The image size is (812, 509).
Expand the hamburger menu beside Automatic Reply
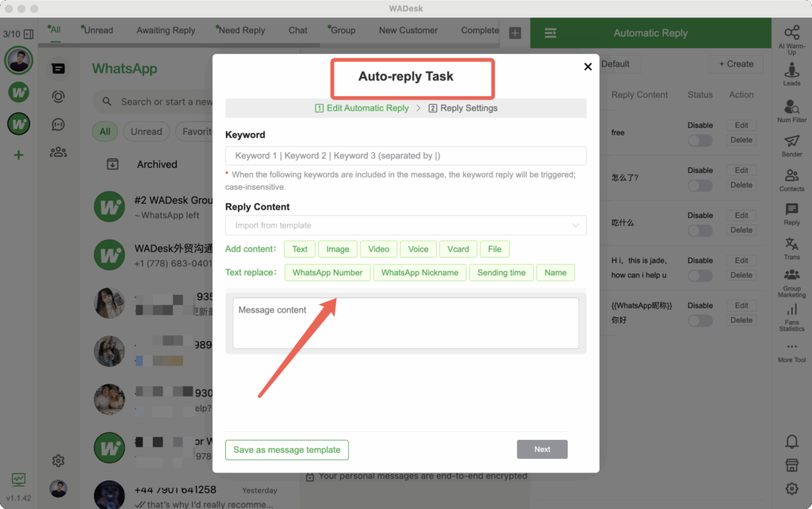click(551, 33)
